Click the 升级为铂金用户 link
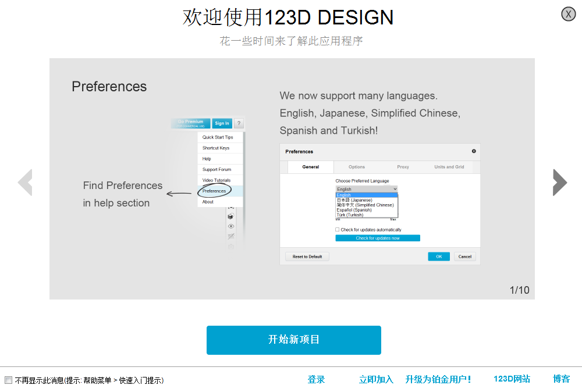 [438, 379]
